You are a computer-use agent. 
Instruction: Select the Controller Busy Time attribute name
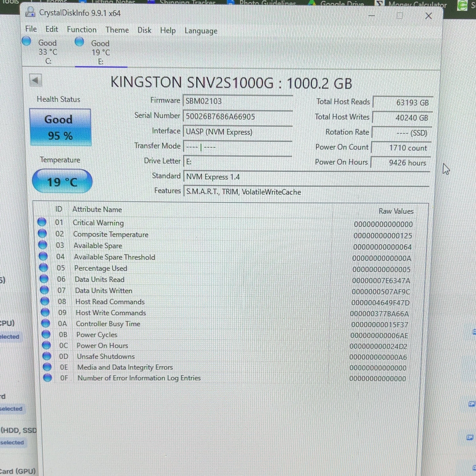[x=108, y=324]
